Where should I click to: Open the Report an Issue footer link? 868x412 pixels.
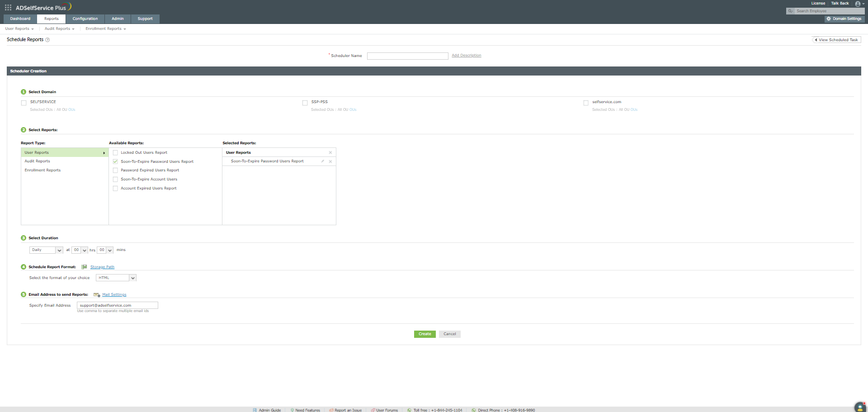point(348,410)
